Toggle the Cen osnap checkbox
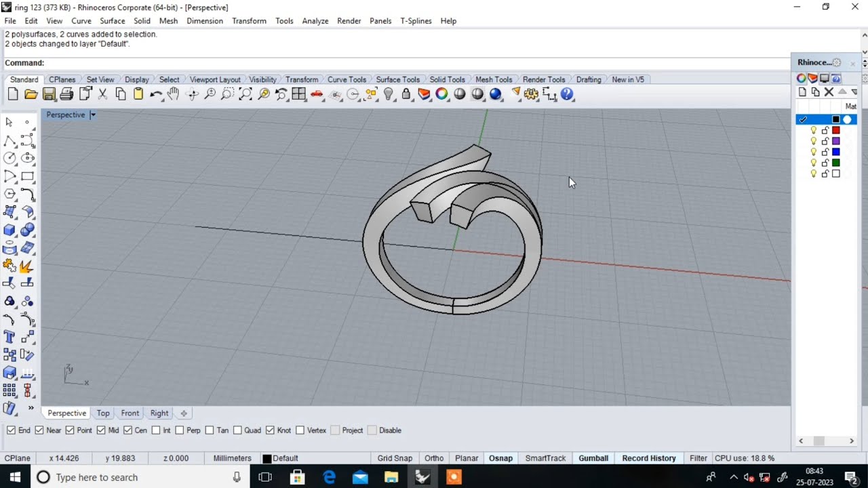Viewport: 868px width, 488px height. 127,430
